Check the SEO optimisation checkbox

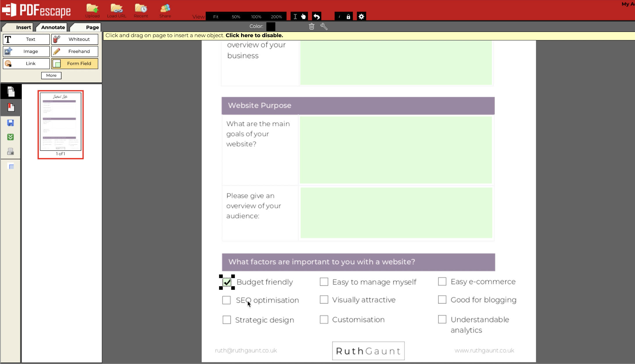click(x=226, y=300)
